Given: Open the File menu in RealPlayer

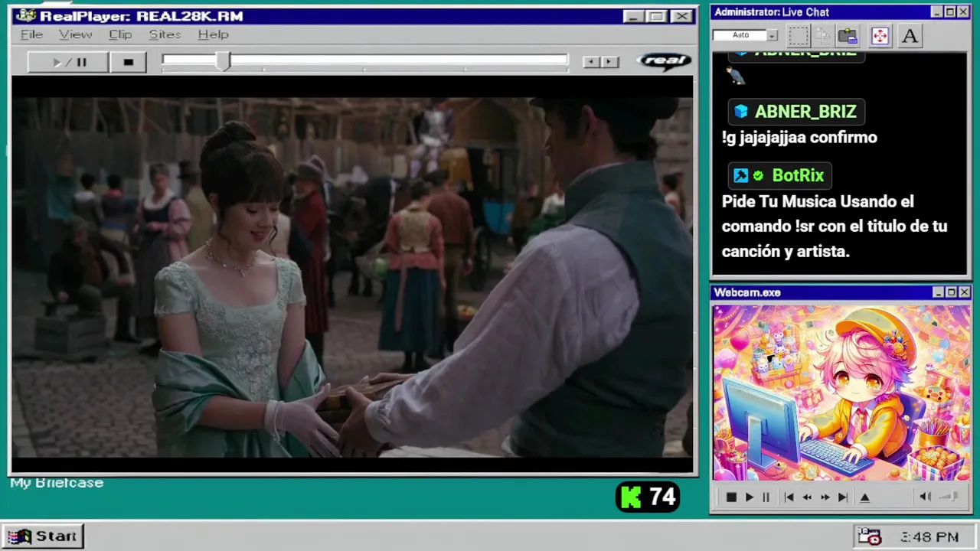Looking at the screenshot, I should [31, 34].
